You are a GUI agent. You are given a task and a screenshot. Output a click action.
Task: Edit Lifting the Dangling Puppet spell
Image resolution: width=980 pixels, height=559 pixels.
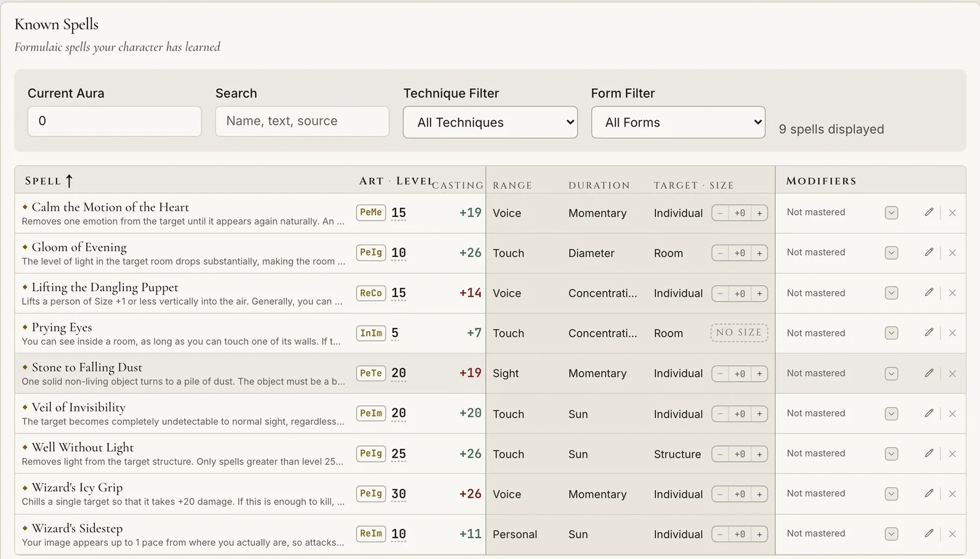click(929, 292)
